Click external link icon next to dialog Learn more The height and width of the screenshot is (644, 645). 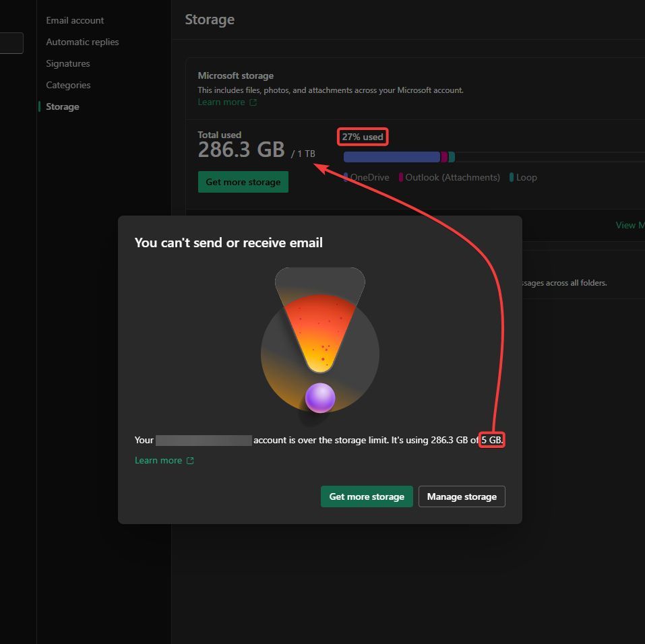(190, 461)
